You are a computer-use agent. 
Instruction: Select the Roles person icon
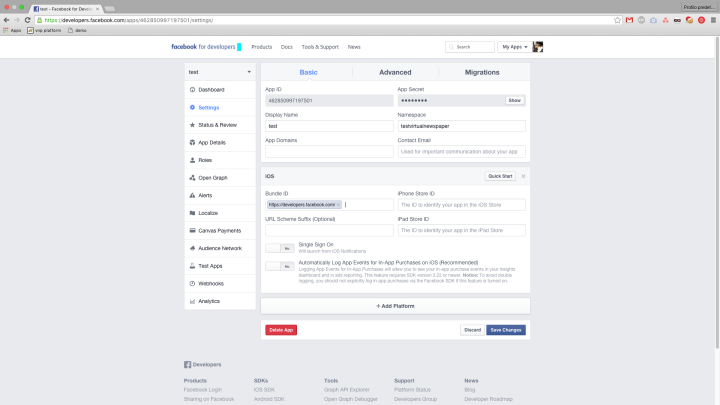click(x=191, y=160)
